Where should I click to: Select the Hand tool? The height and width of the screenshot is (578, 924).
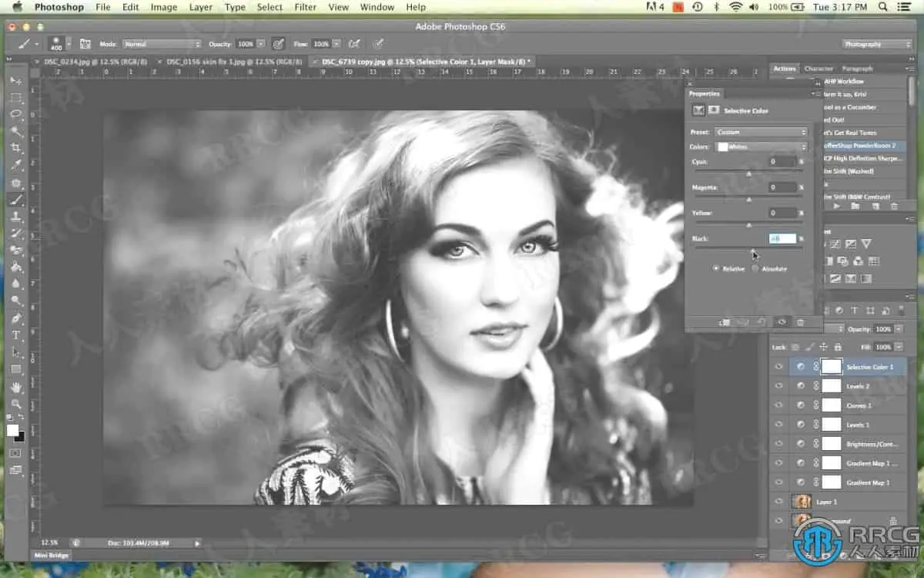coord(16,387)
